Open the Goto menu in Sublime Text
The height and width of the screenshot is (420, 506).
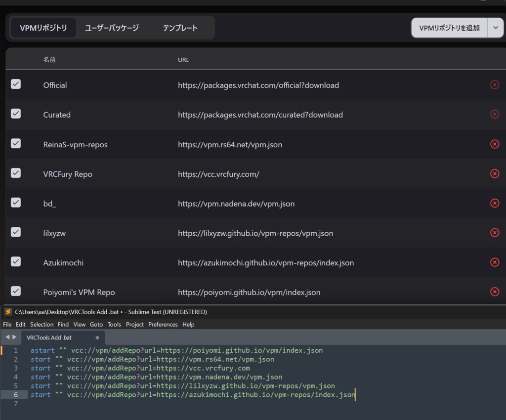click(96, 325)
